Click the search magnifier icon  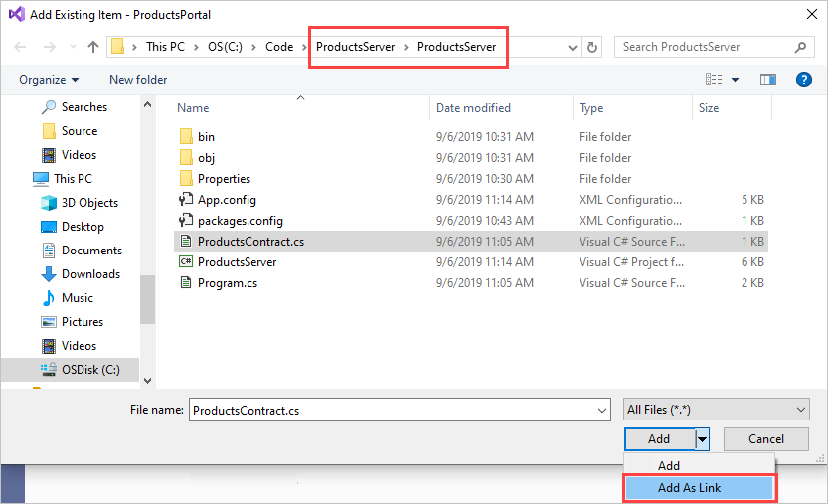[800, 47]
